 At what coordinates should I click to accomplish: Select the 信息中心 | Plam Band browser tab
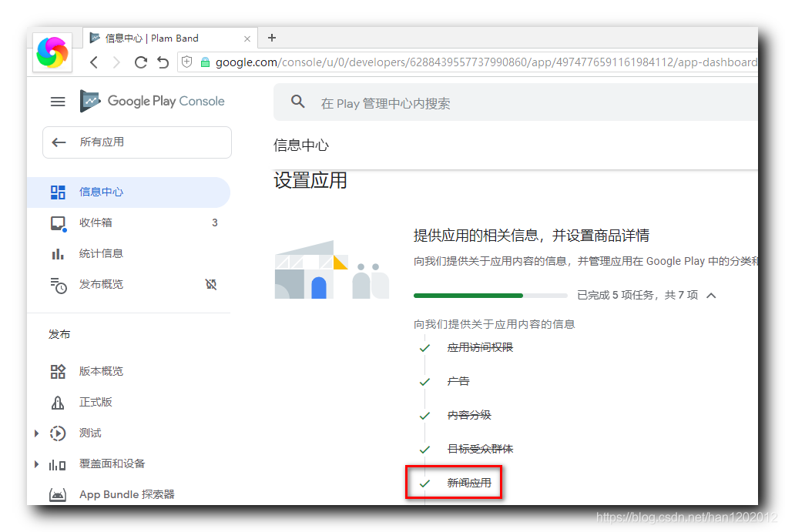coord(170,38)
